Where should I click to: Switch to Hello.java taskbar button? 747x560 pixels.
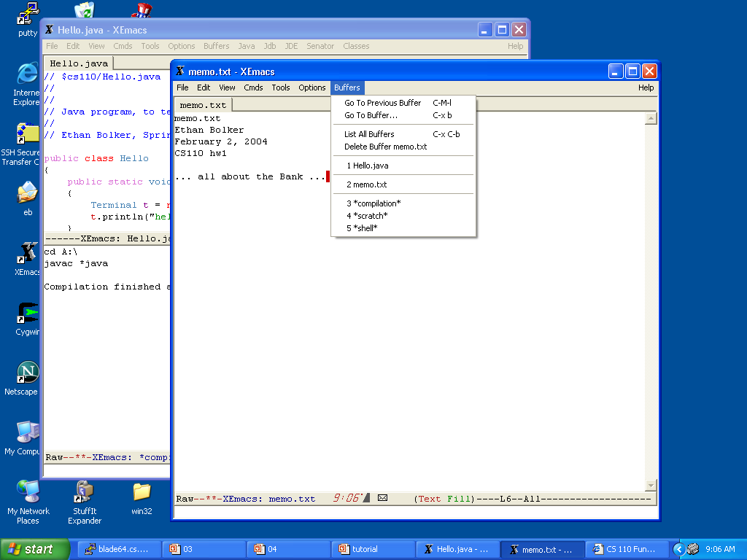pyautogui.click(x=458, y=549)
